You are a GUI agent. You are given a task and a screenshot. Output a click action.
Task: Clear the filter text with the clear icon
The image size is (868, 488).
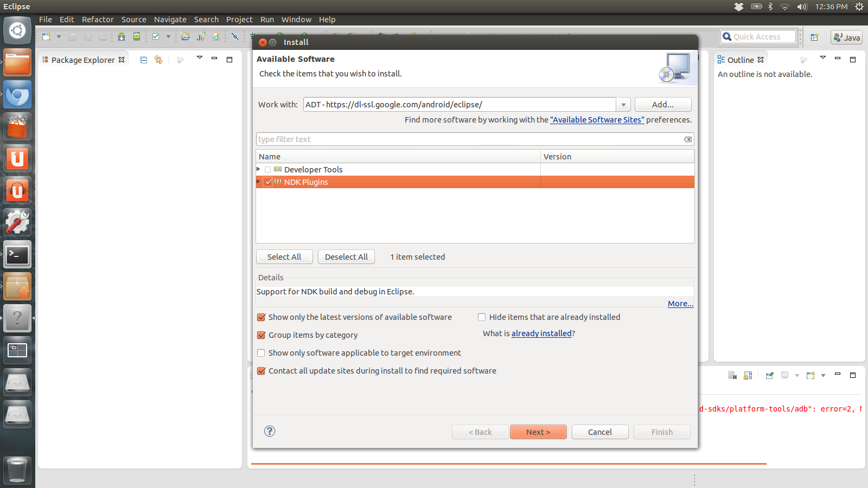(x=688, y=139)
